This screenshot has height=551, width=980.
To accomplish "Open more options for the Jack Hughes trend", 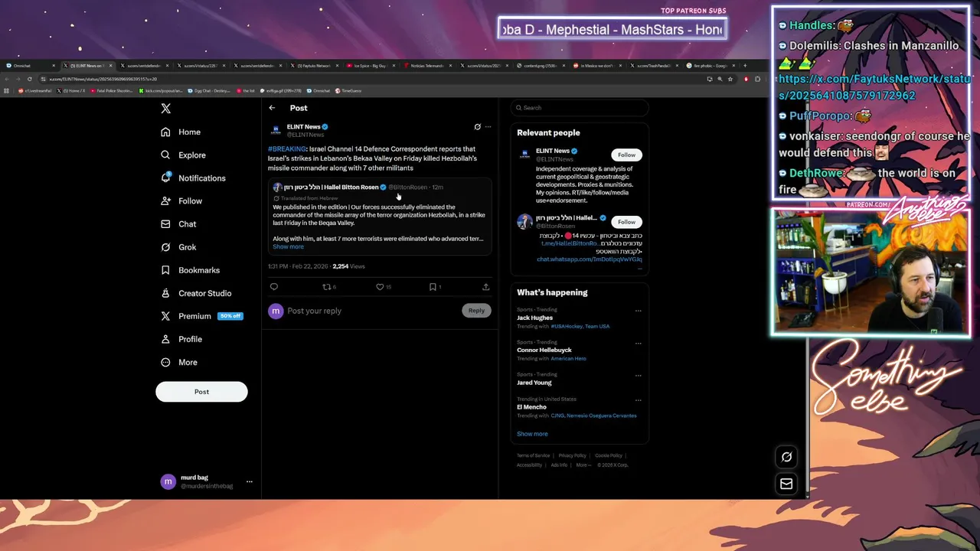I will click(x=638, y=311).
